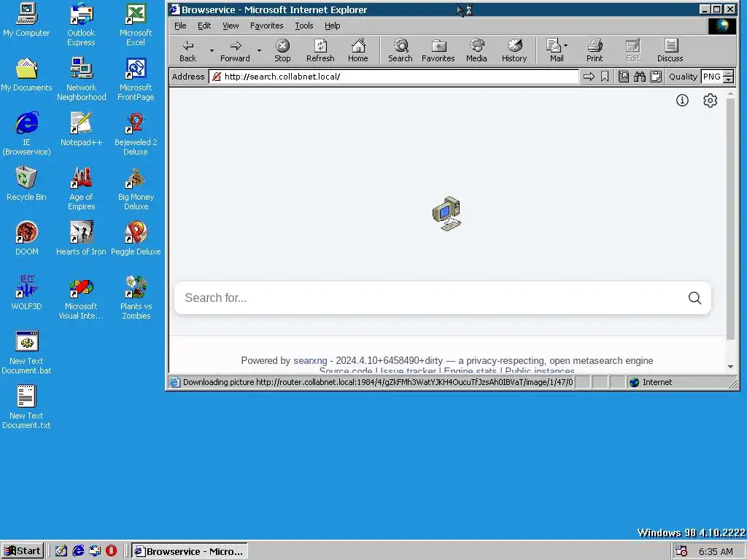Open searxng preferences gear icon
This screenshot has height=560, width=747.
tap(710, 101)
